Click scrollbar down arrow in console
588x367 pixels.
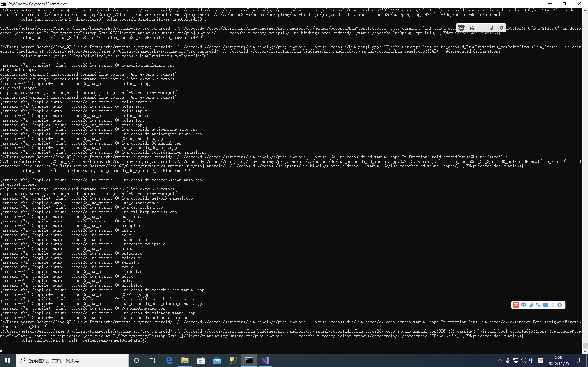pyautogui.click(x=585, y=351)
